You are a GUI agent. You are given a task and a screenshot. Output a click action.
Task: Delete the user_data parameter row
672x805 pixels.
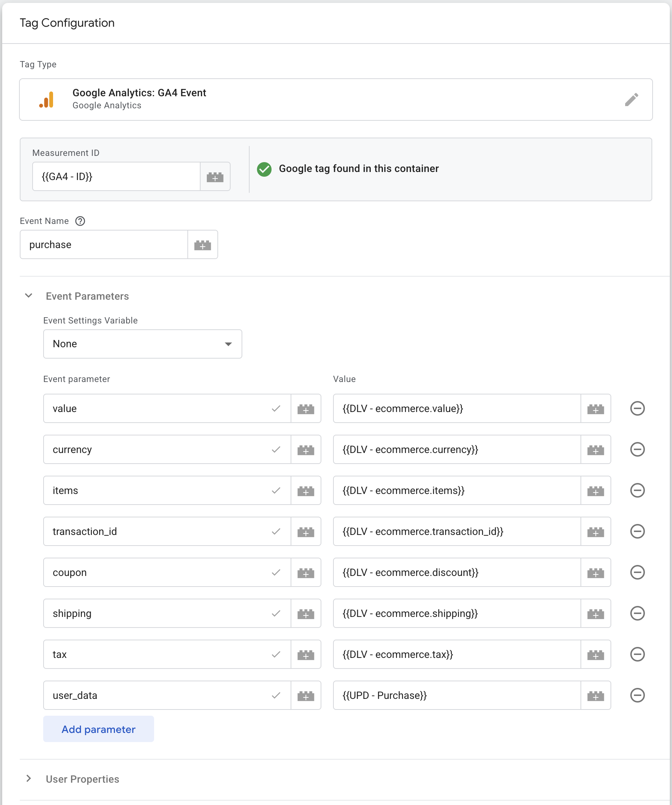coord(637,695)
